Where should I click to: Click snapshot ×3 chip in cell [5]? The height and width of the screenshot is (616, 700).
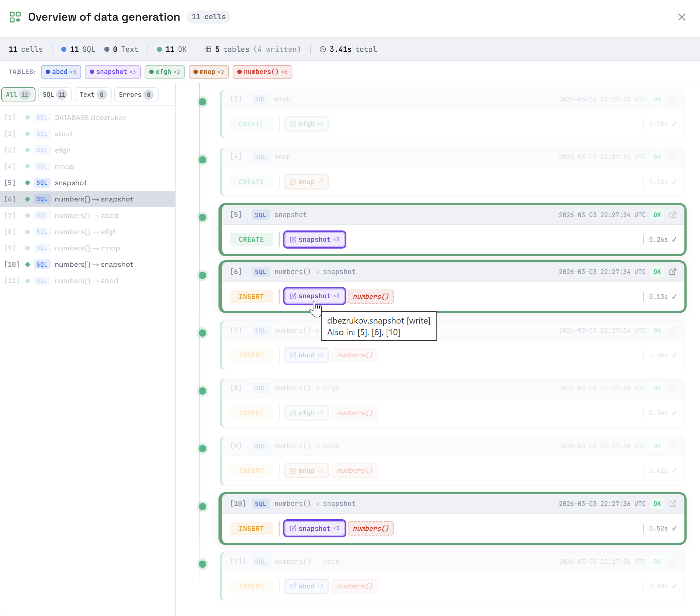[314, 240]
